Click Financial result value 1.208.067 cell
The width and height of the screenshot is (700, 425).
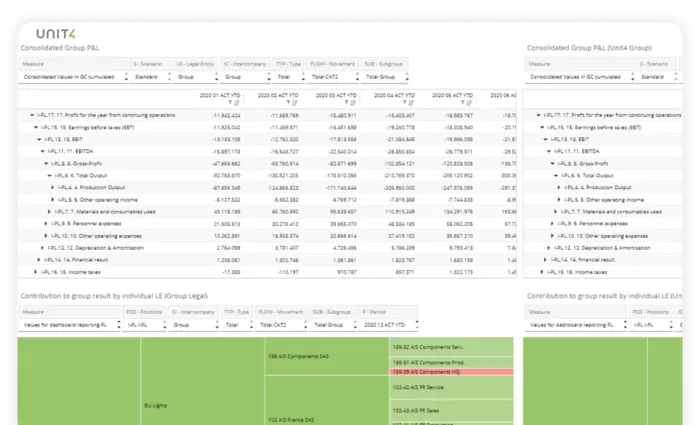click(x=228, y=260)
